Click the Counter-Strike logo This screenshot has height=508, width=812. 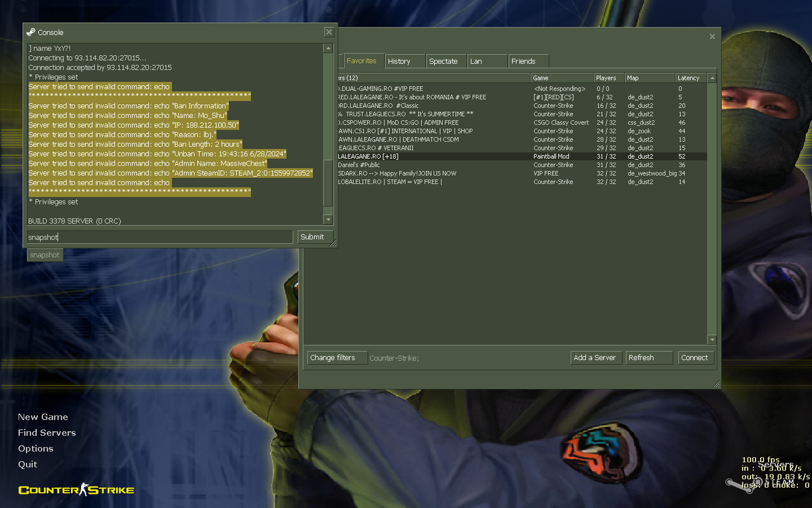(x=76, y=490)
